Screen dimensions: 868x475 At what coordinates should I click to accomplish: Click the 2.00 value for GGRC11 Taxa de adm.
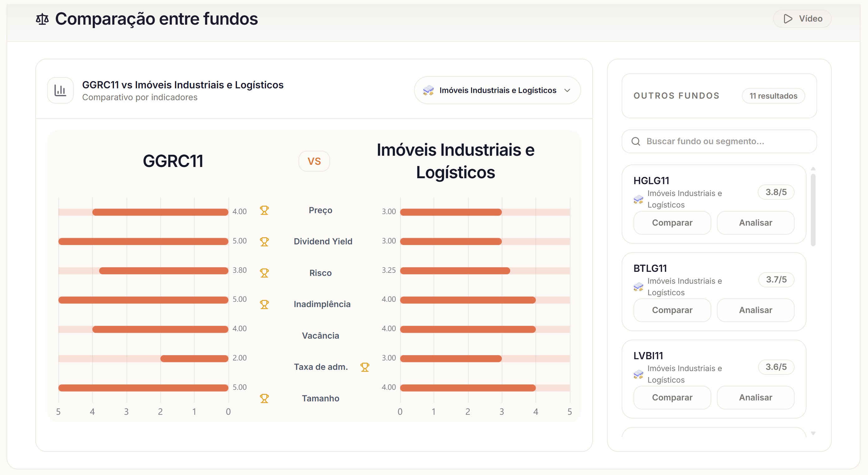(239, 358)
